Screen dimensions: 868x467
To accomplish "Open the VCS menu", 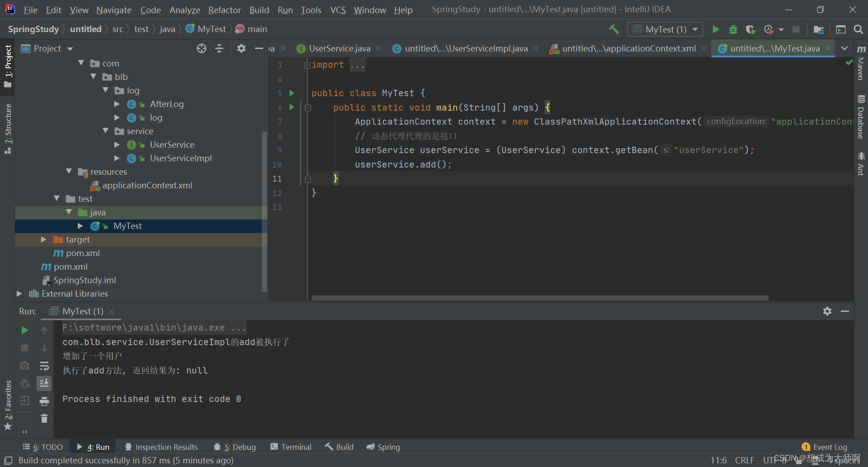I will click(x=338, y=9).
